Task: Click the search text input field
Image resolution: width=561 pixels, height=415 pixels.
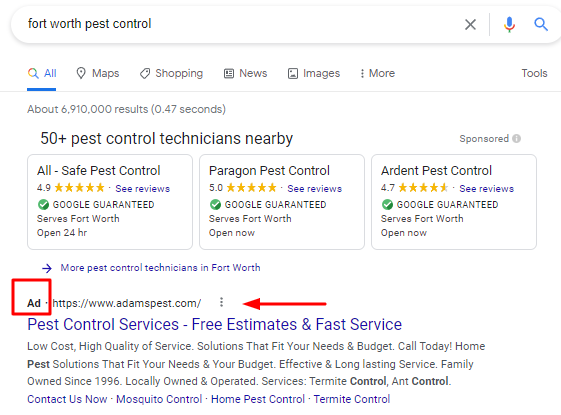Action: pyautogui.click(x=236, y=24)
